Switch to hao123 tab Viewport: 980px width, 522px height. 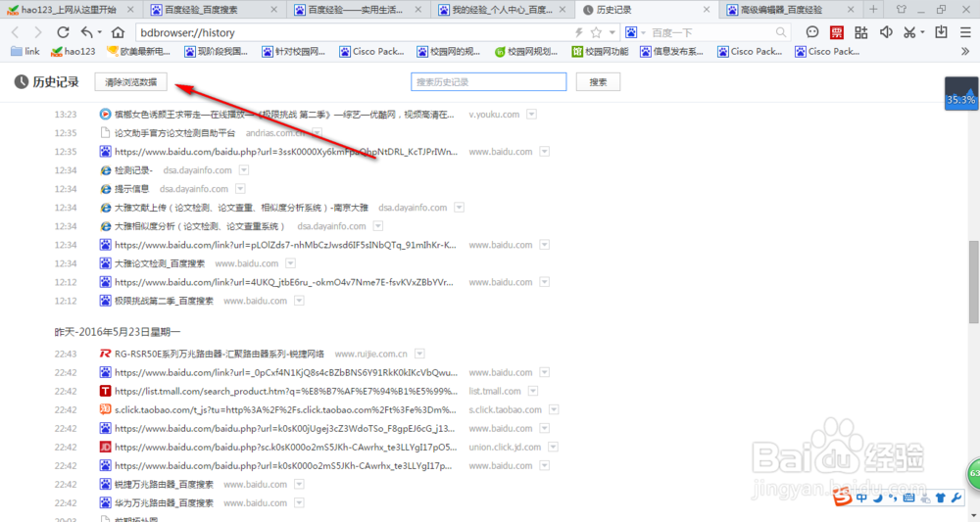(x=70, y=10)
